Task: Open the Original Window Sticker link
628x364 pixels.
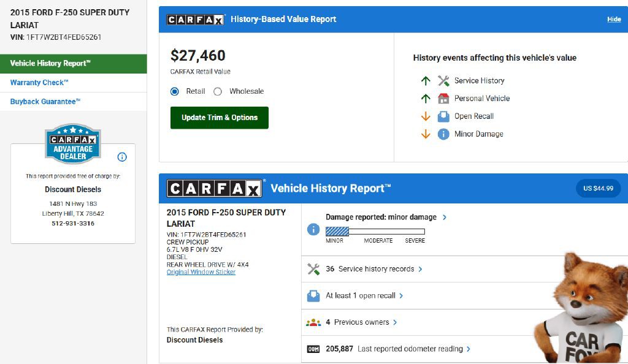Action: pos(201,272)
